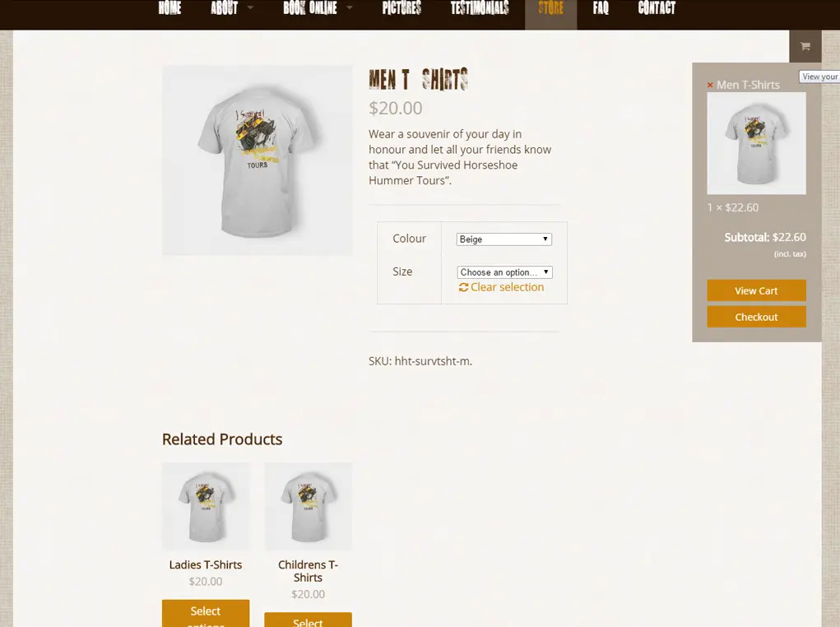
Task: Open the shopping cart icon
Action: click(805, 46)
